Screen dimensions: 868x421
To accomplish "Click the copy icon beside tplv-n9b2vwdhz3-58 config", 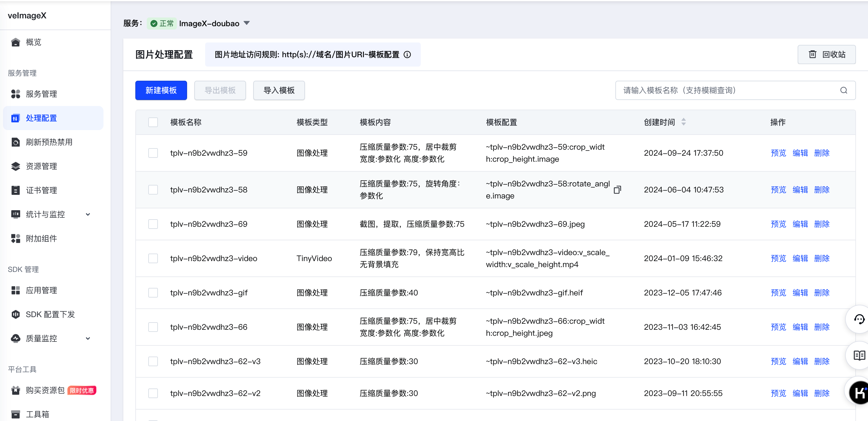I will click(617, 190).
